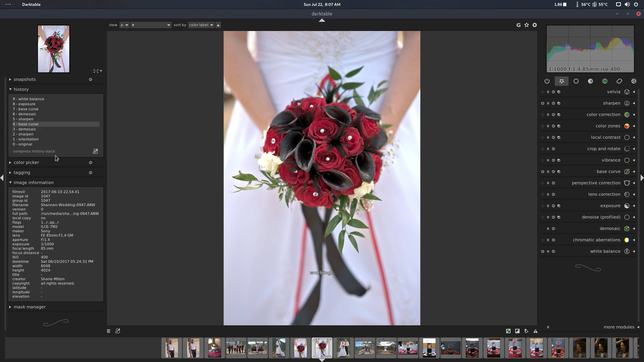The image size is (644, 362).
Task: Select the wedding cake filmstrip thumbnail
Action: (214, 348)
